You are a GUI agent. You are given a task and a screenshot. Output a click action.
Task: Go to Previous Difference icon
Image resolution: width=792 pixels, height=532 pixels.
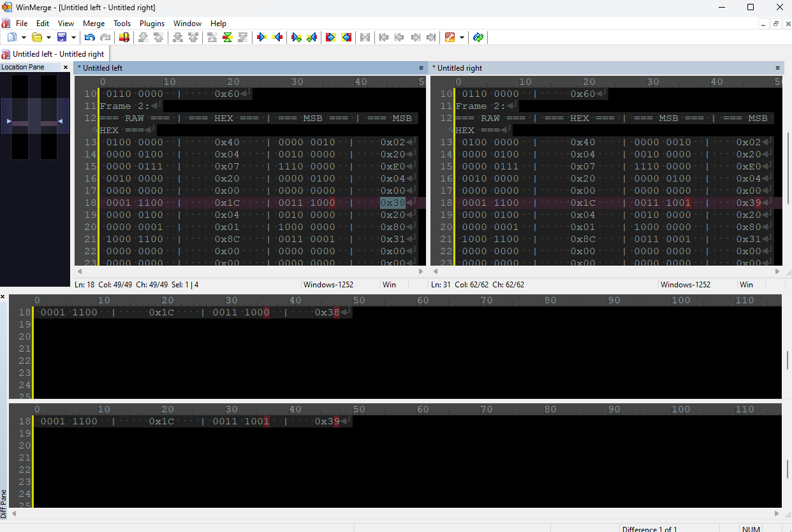pyautogui.click(x=159, y=38)
